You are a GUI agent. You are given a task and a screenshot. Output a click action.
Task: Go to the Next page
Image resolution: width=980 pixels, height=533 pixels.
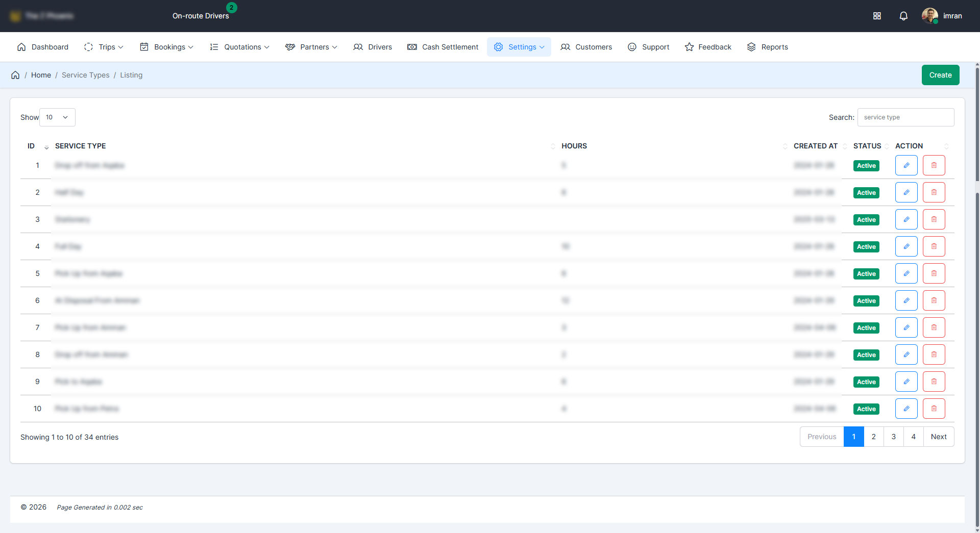(938, 437)
